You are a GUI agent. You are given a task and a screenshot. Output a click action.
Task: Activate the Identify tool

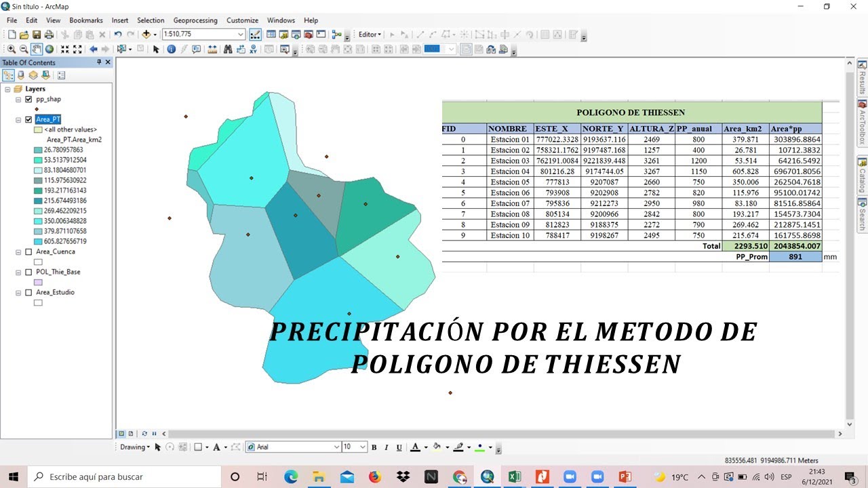point(171,49)
